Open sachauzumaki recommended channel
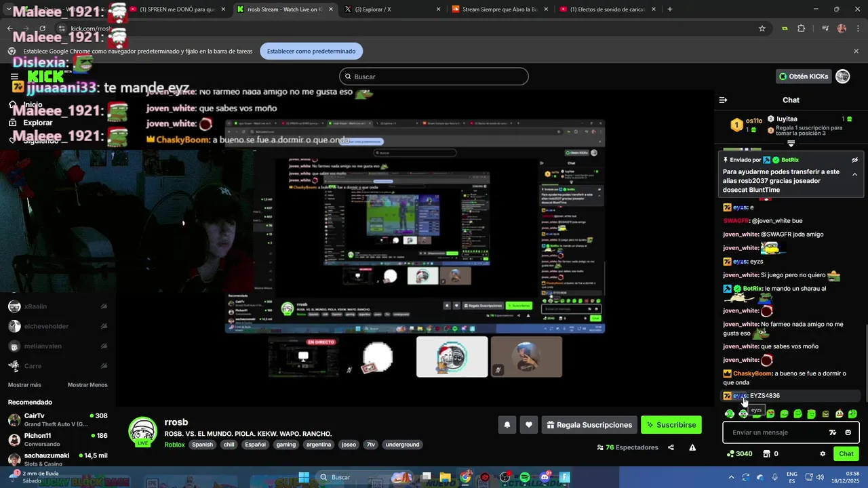The width and height of the screenshot is (868, 488). coord(58,460)
